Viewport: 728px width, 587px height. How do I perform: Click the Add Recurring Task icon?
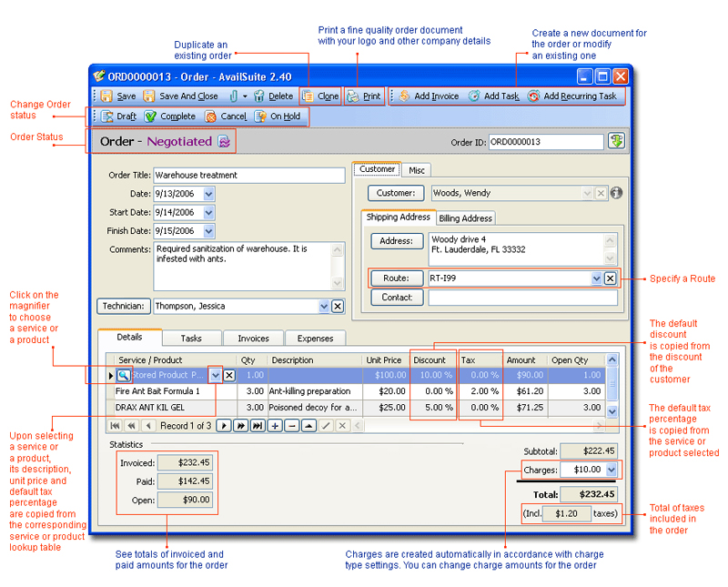[533, 96]
